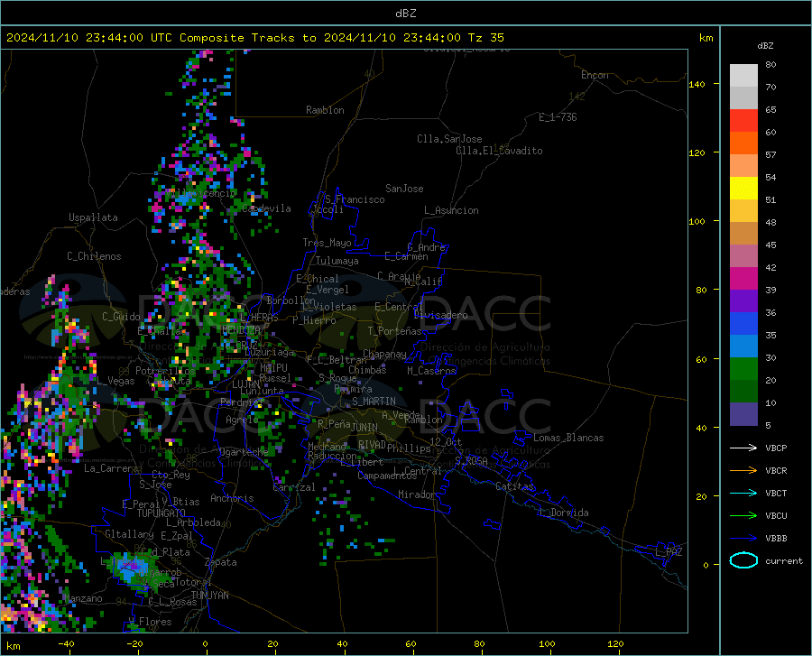Image resolution: width=812 pixels, height=656 pixels.
Task: Select the yellow 51 dBZ color swatch
Action: [x=743, y=189]
